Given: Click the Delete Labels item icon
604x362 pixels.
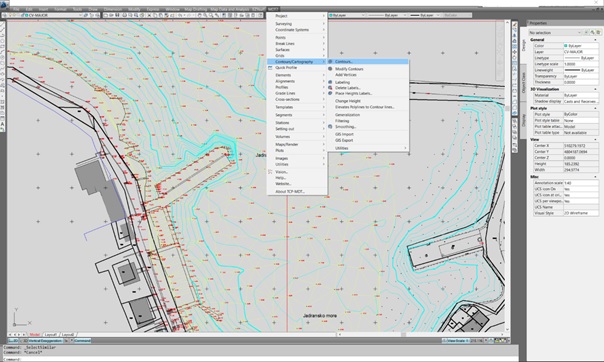Looking at the screenshot, I should click(x=330, y=88).
